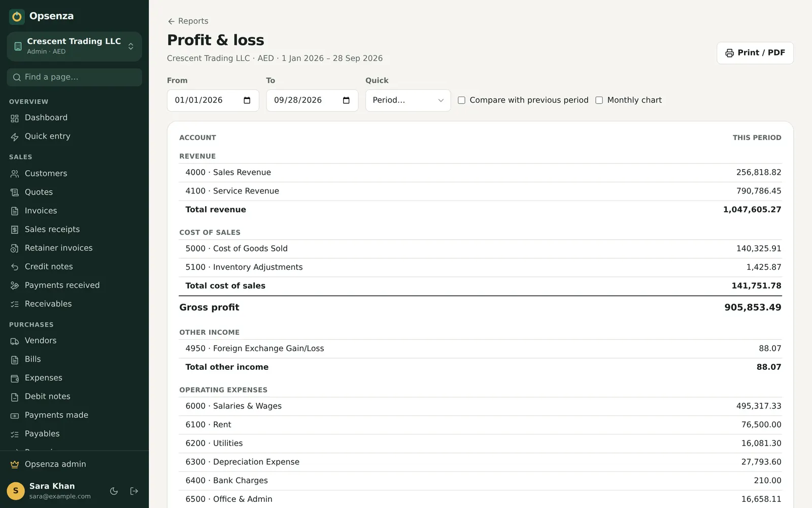Click the 4000 · Sales Revenue row
812x508 pixels.
coord(480,173)
